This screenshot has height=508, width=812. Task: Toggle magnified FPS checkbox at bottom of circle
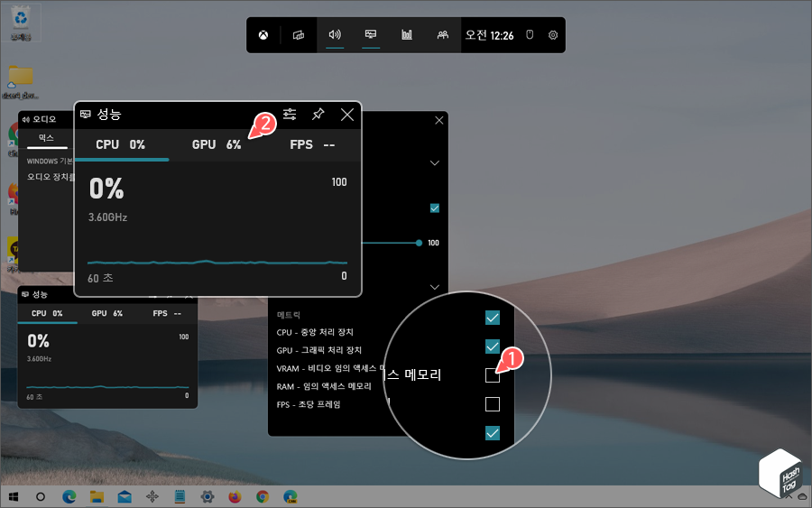pyautogui.click(x=493, y=433)
